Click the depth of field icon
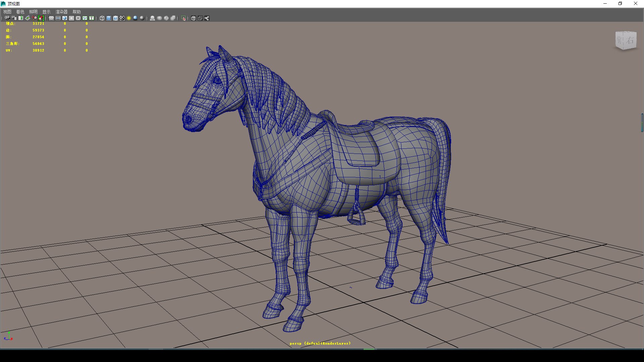644x362 pixels. (x=173, y=18)
